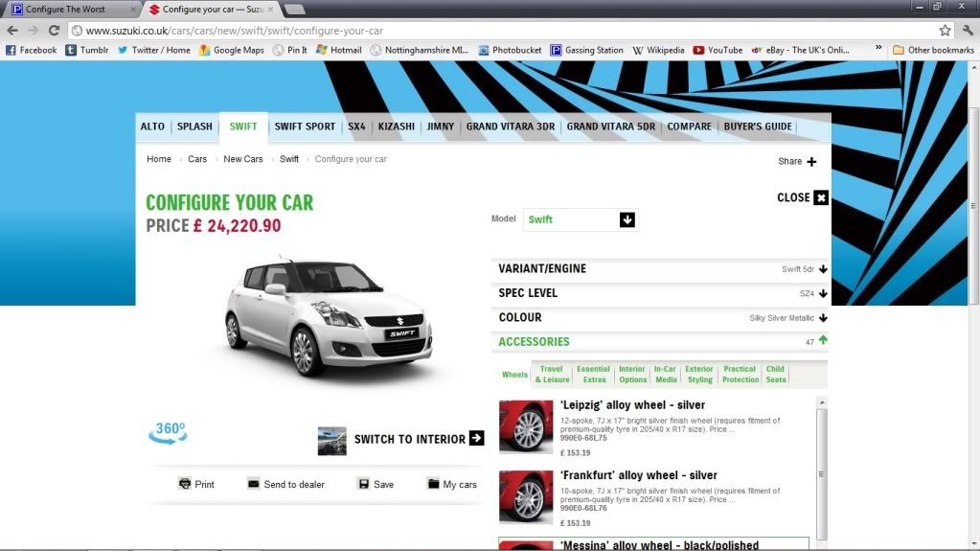The image size is (980, 551).
Task: Open the Photobucket bookmark
Action: 510,50
